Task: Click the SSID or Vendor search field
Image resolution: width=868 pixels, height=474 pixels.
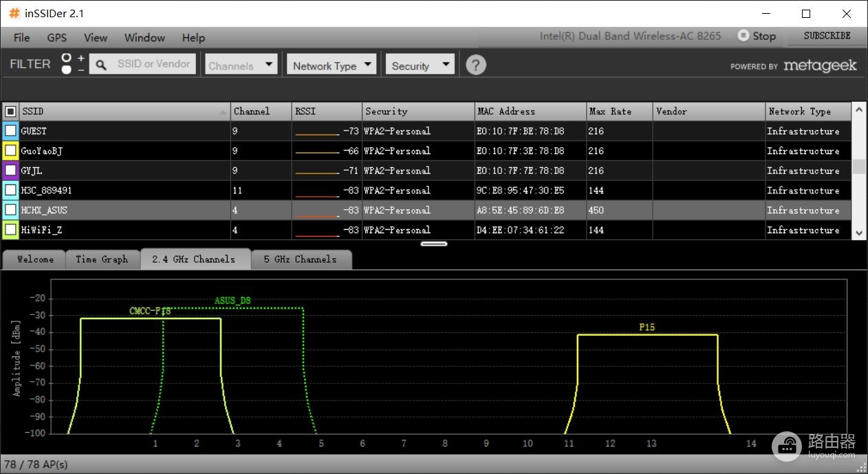Action: (x=153, y=64)
